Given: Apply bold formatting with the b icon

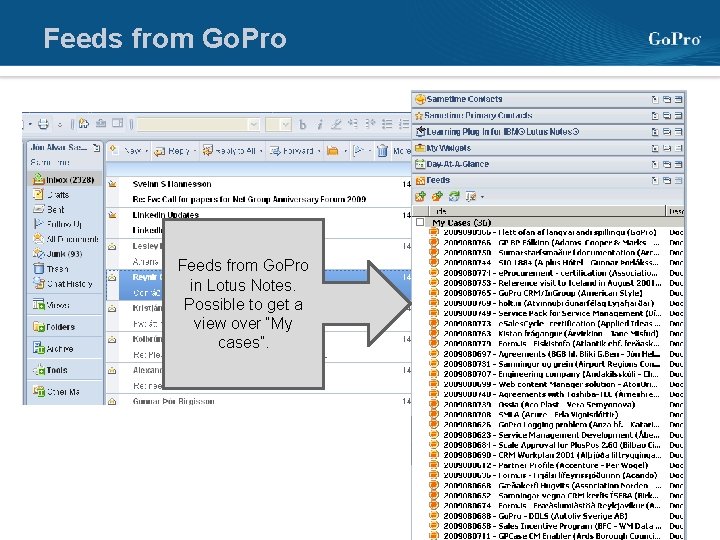Looking at the screenshot, I should 303,124.
